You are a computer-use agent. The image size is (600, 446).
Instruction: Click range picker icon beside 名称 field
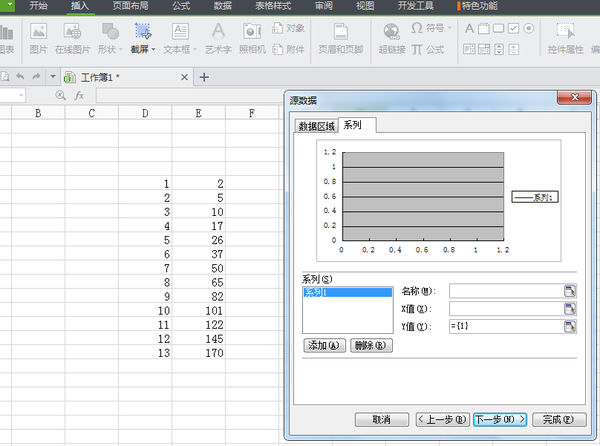coord(570,291)
